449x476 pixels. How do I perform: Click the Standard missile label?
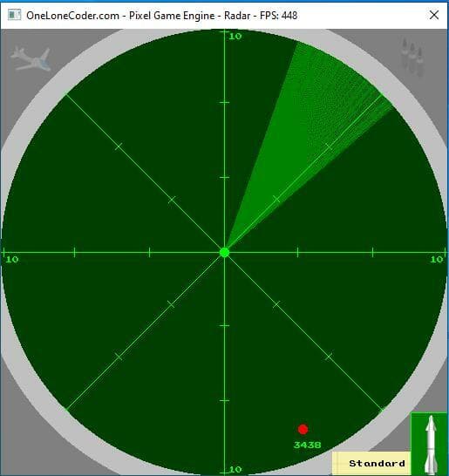[x=377, y=463]
